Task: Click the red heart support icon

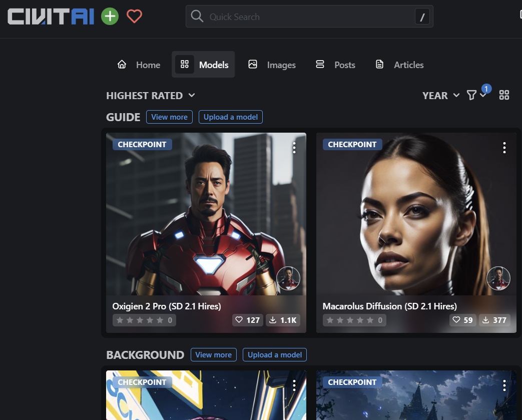Action: pos(134,17)
